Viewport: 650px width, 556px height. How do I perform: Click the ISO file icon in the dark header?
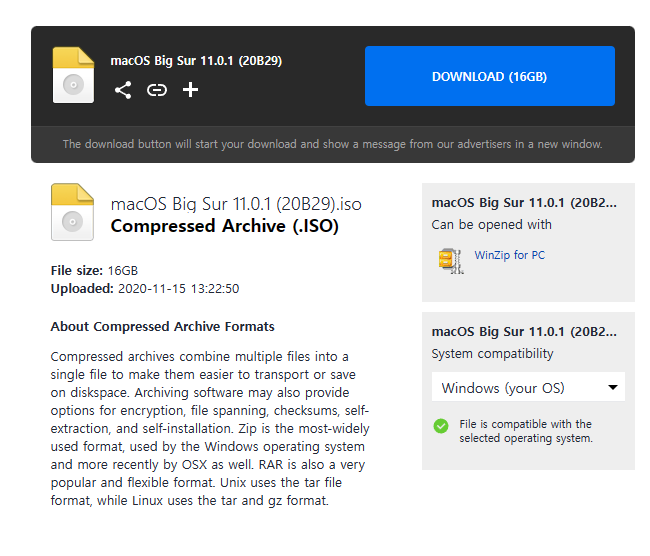pyautogui.click(x=73, y=75)
